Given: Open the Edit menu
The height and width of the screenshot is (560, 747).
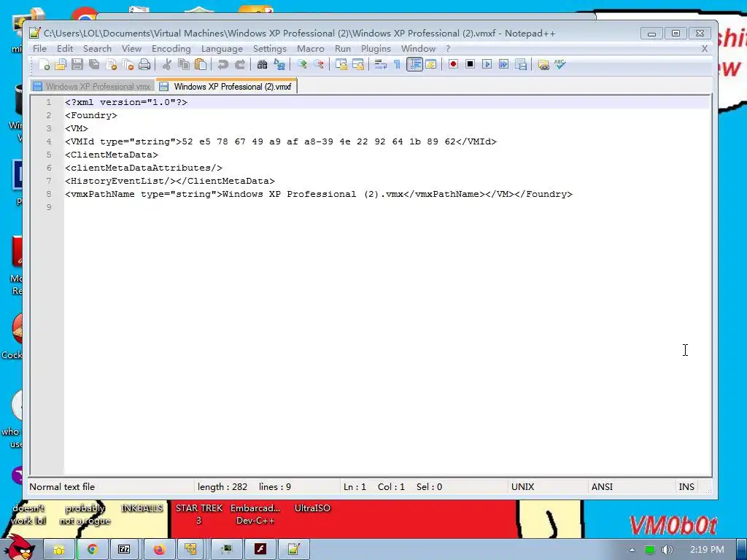Looking at the screenshot, I should pyautogui.click(x=65, y=49).
